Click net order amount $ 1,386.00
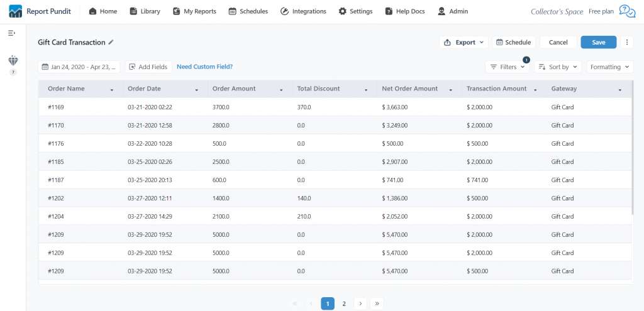 pyautogui.click(x=395, y=198)
